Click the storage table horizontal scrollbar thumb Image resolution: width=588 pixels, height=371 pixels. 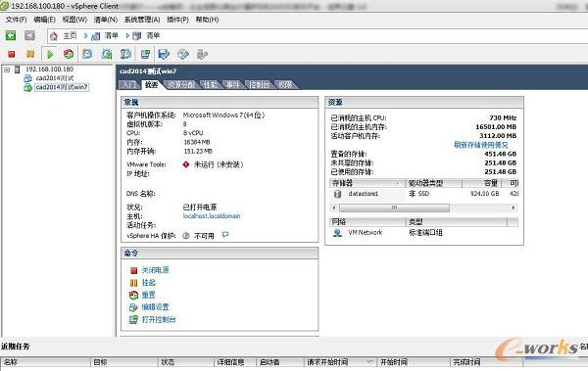tap(394, 208)
